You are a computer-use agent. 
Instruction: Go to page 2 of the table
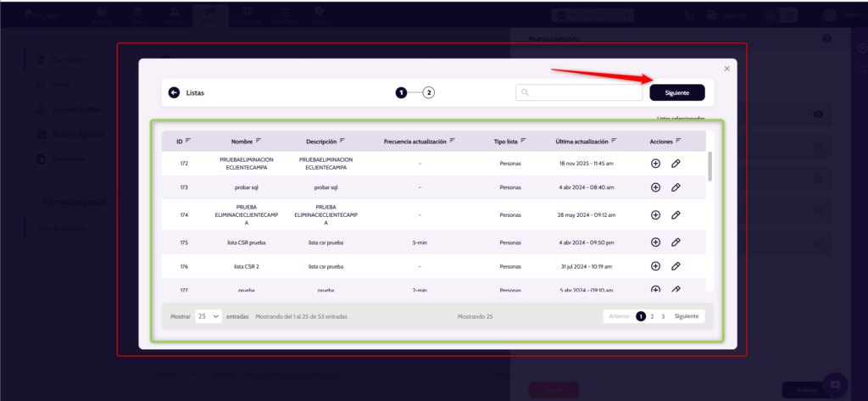coord(652,316)
